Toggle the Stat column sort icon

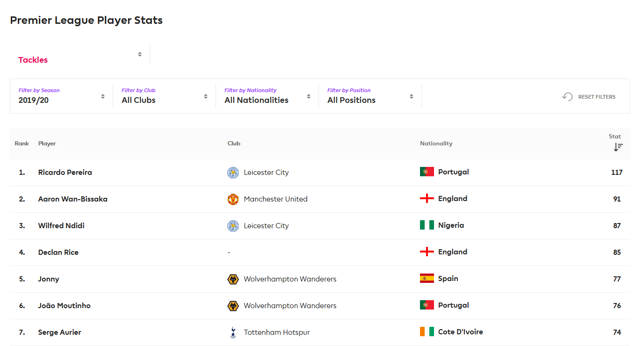[618, 147]
